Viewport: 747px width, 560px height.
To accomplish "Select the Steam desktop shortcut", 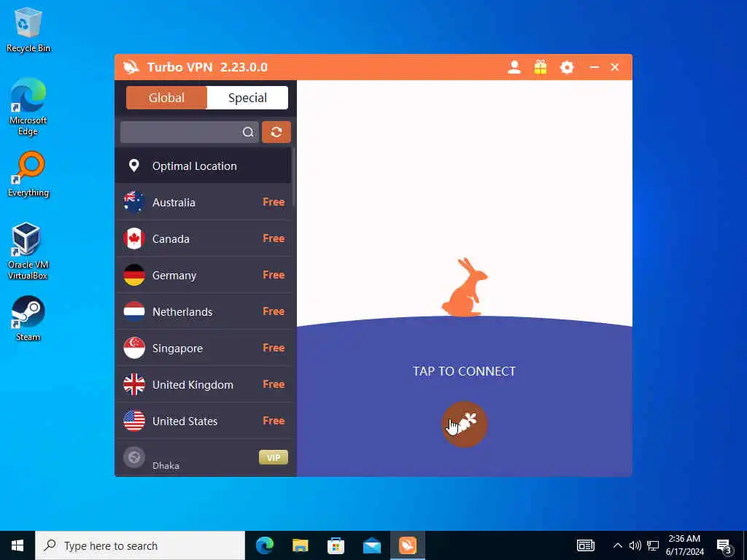I will [28, 319].
